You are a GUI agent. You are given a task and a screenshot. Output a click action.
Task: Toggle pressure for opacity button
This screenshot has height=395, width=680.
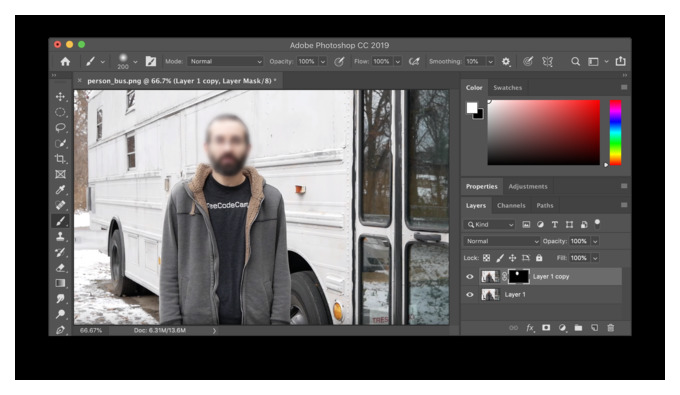339,62
